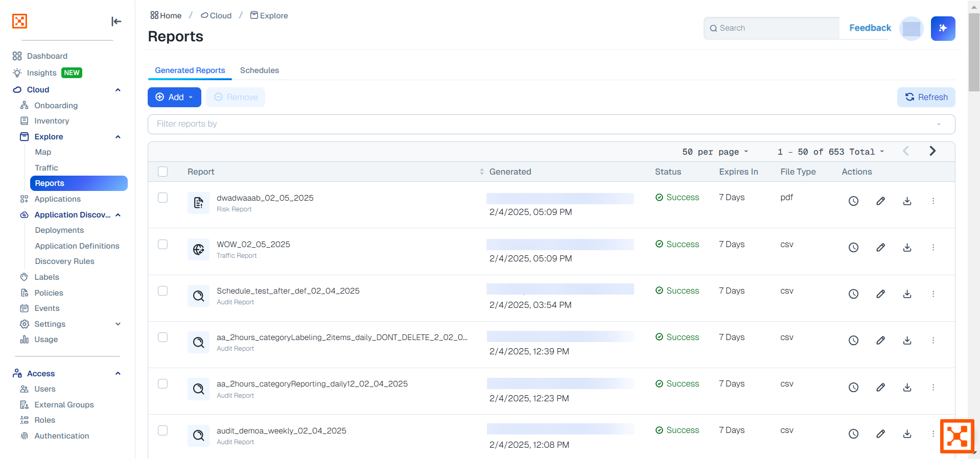980x459 pixels.
Task: Open Dashboard from the sidebar
Action: (x=47, y=56)
